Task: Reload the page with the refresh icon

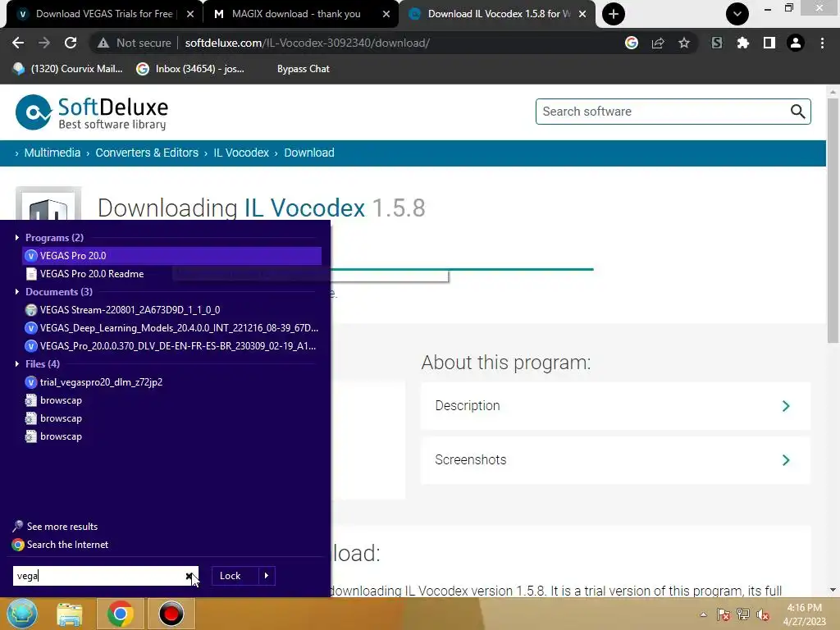Action: pyautogui.click(x=71, y=43)
